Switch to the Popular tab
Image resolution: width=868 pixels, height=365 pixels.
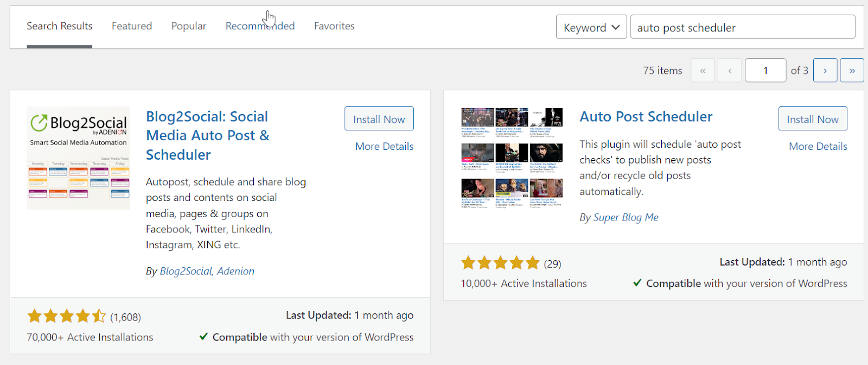point(189,26)
